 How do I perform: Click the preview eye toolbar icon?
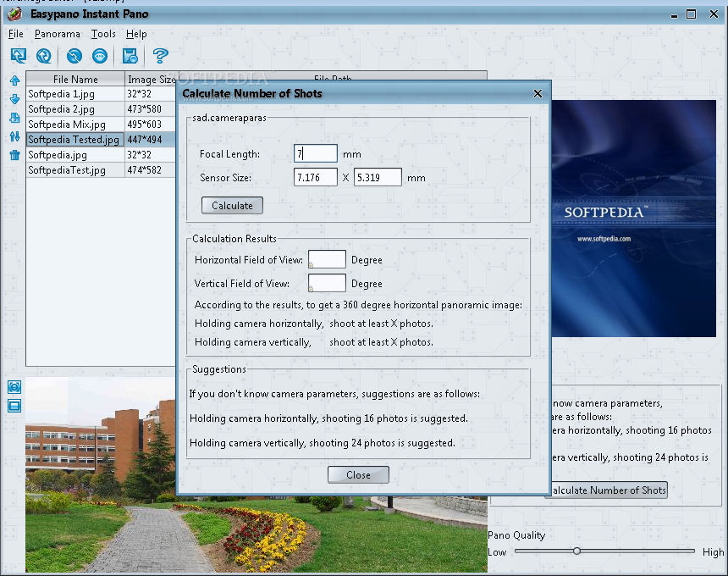pos(100,56)
